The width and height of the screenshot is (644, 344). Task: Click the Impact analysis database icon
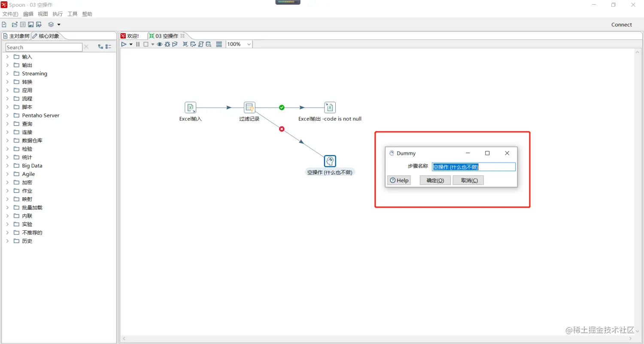tap(193, 44)
